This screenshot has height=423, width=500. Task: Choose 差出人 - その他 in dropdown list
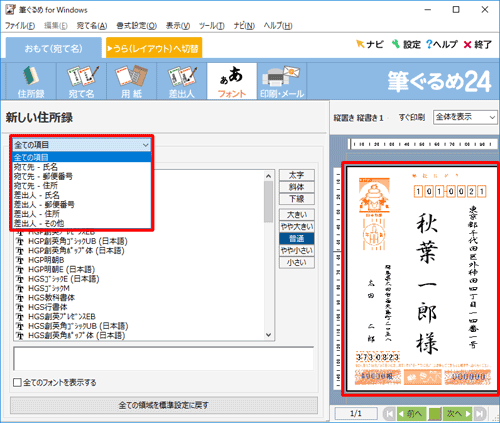tap(82, 223)
